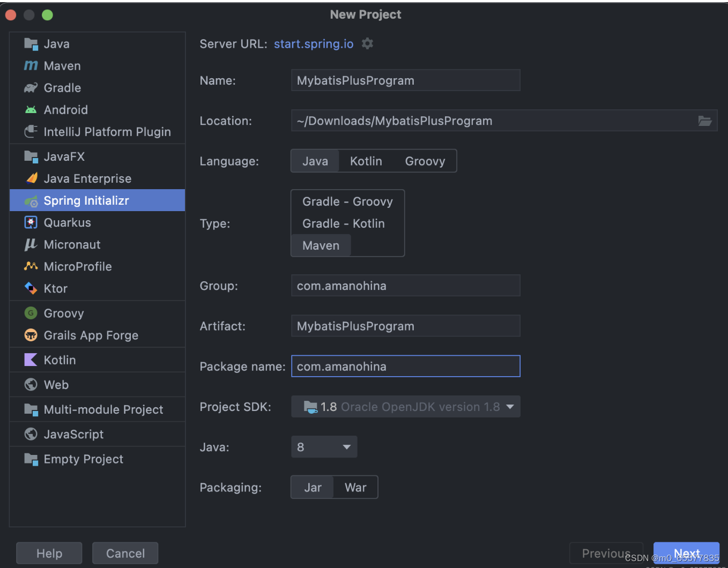This screenshot has height=568, width=728.
Task: Click the Gradle elephant icon
Action: click(x=31, y=88)
